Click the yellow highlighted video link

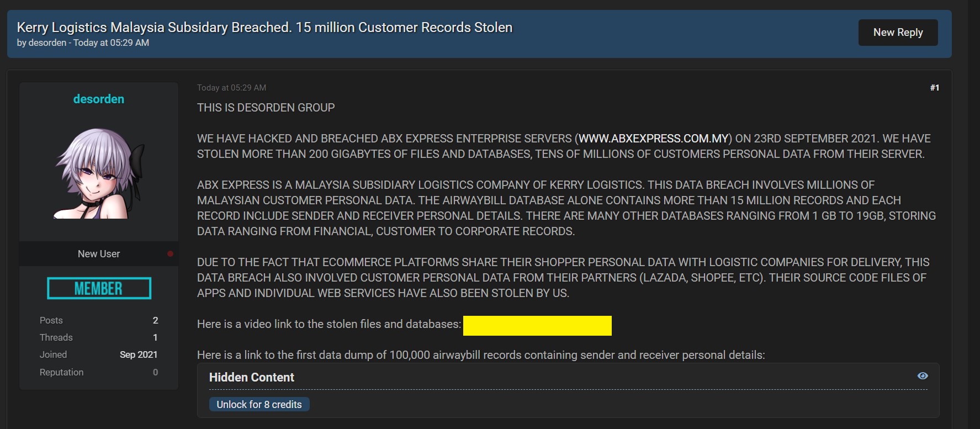click(x=537, y=325)
